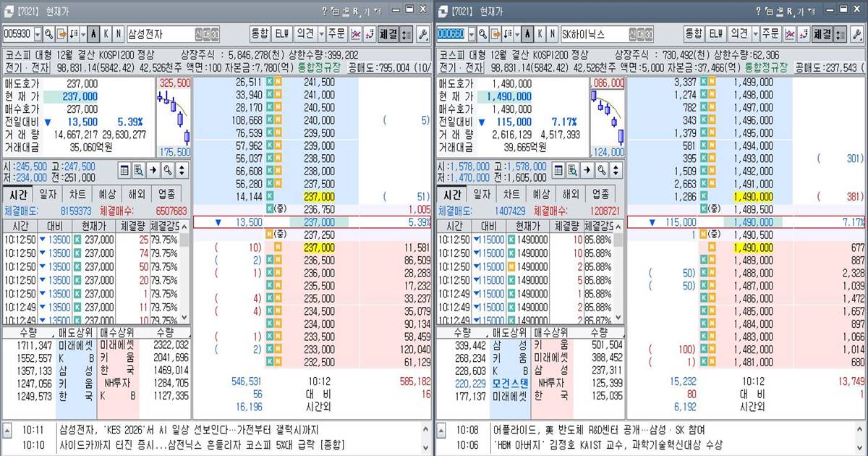Toggle the N market filter in SK Hynix window
The image size is (868, 456).
(553, 34)
